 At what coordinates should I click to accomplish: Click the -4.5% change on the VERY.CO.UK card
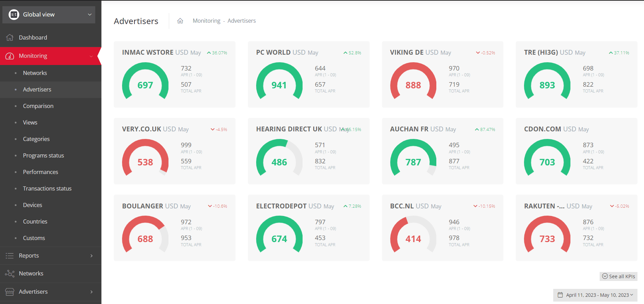(221, 130)
